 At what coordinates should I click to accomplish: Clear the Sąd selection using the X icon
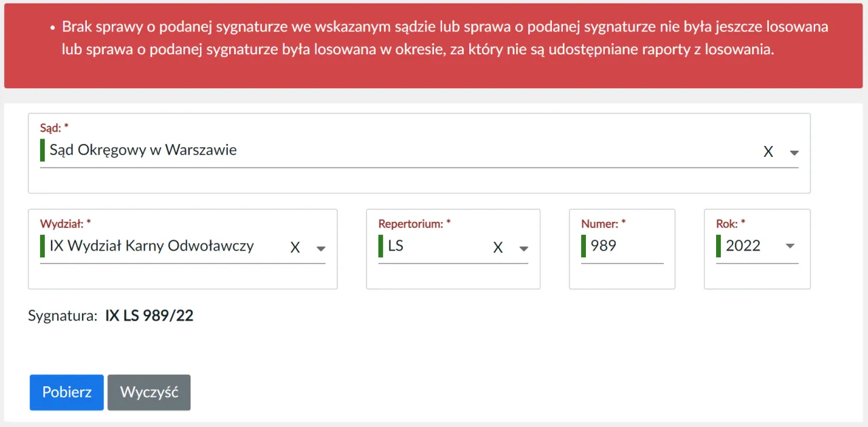tap(768, 151)
